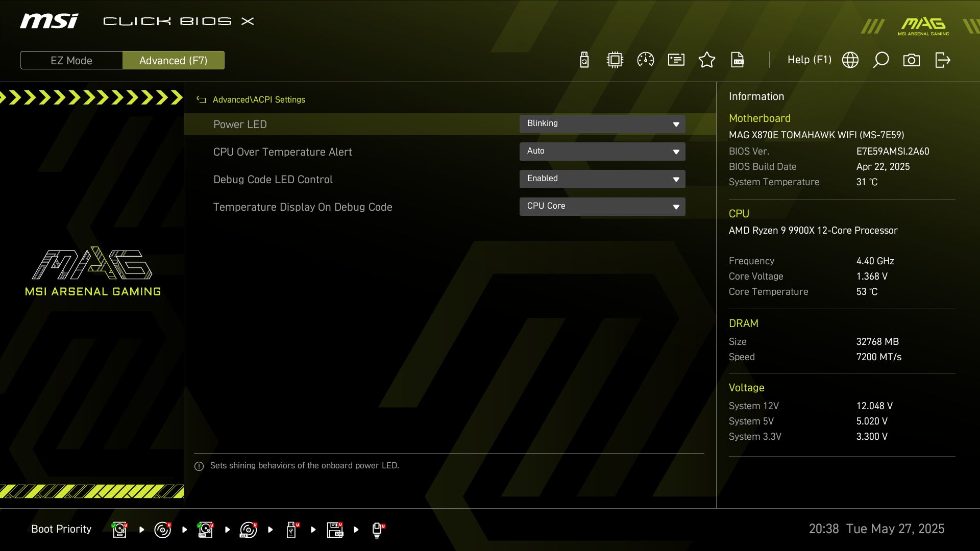Select the Advanced (F7) tab
The width and height of the screenshot is (980, 551).
pos(174,60)
